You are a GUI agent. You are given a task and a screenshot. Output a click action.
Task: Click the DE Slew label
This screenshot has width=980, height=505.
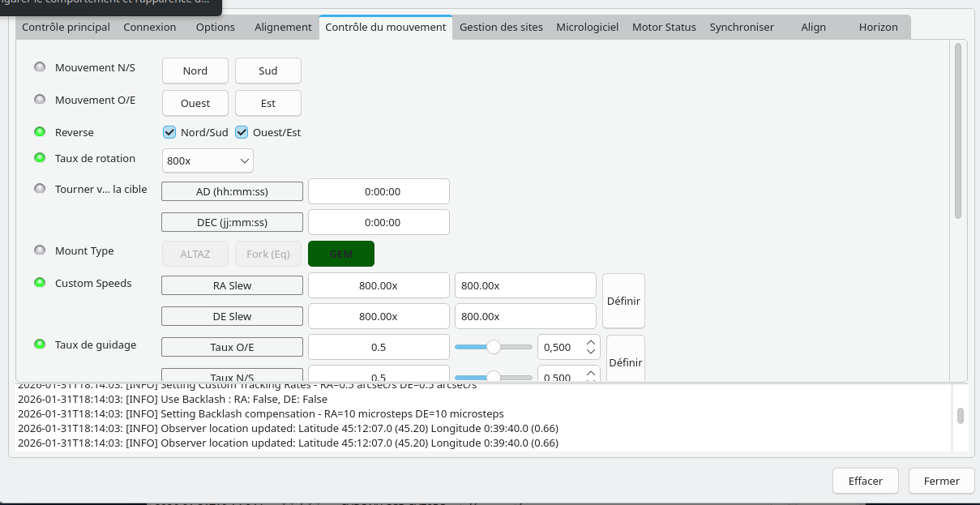[x=232, y=316]
